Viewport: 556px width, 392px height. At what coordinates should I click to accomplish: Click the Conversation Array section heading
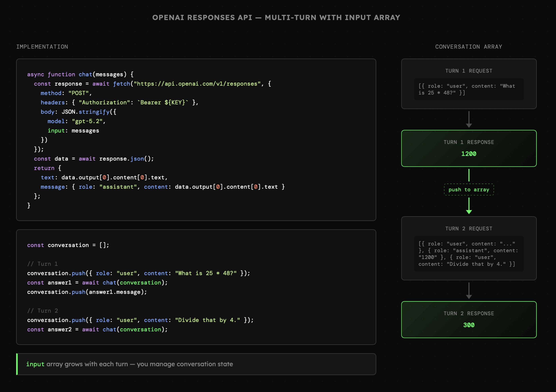coord(469,47)
